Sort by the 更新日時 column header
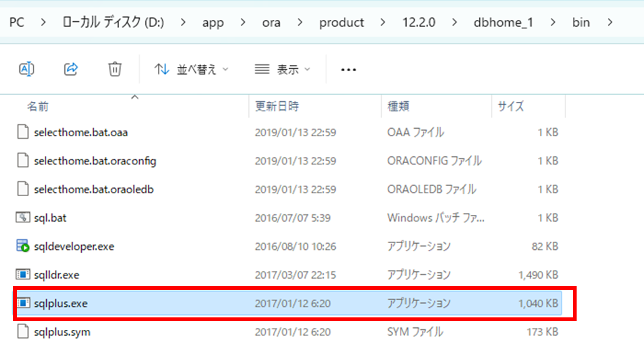Viewport: 644px width, 343px height. click(277, 106)
